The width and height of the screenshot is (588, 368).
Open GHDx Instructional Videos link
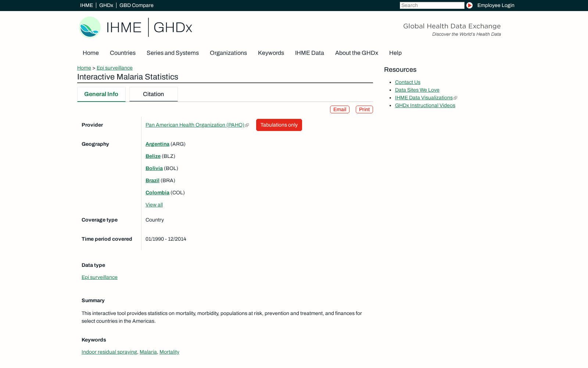click(x=425, y=106)
